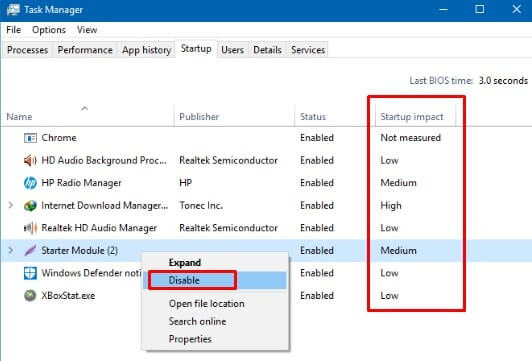Maximize the Task Manager window
This screenshot has width=532, height=361.
point(480,10)
